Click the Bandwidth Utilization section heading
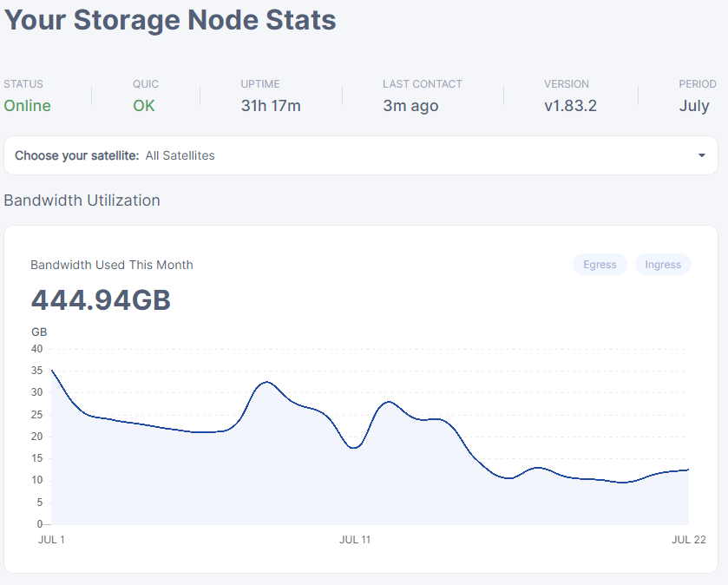728x585 pixels. (x=82, y=200)
